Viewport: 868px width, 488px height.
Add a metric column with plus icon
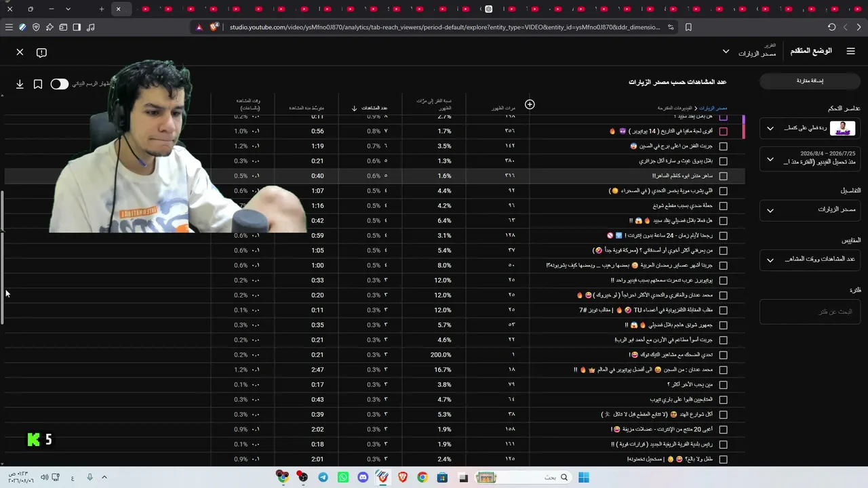click(530, 104)
